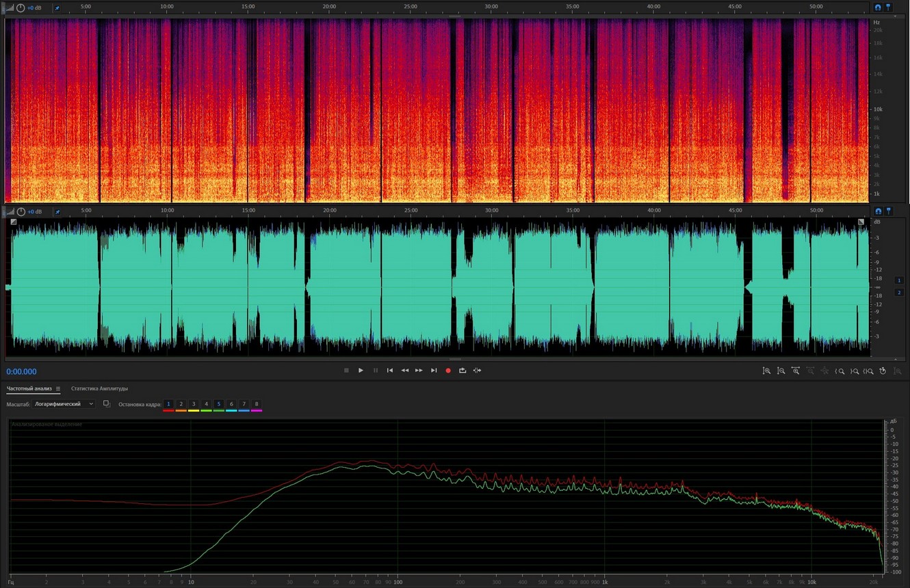Image resolution: width=910 pixels, height=588 pixels.
Task: Toggle channel 1 enable button
Action: click(x=899, y=280)
